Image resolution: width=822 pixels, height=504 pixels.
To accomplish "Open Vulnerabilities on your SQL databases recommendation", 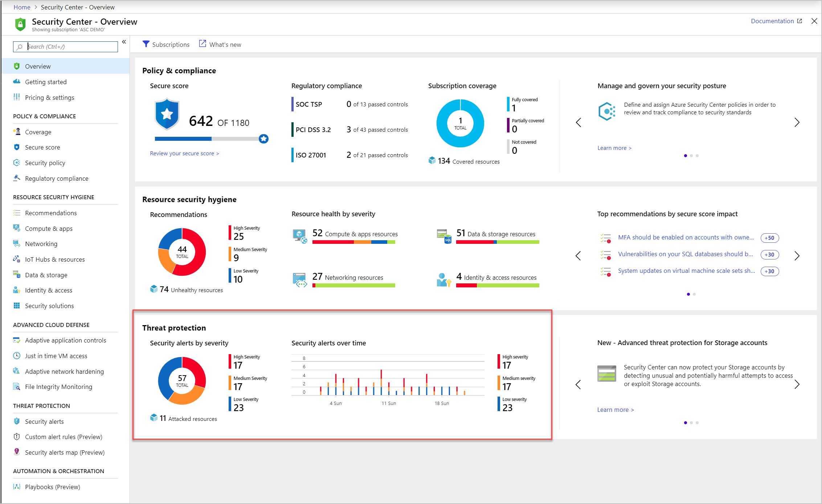I will point(686,254).
